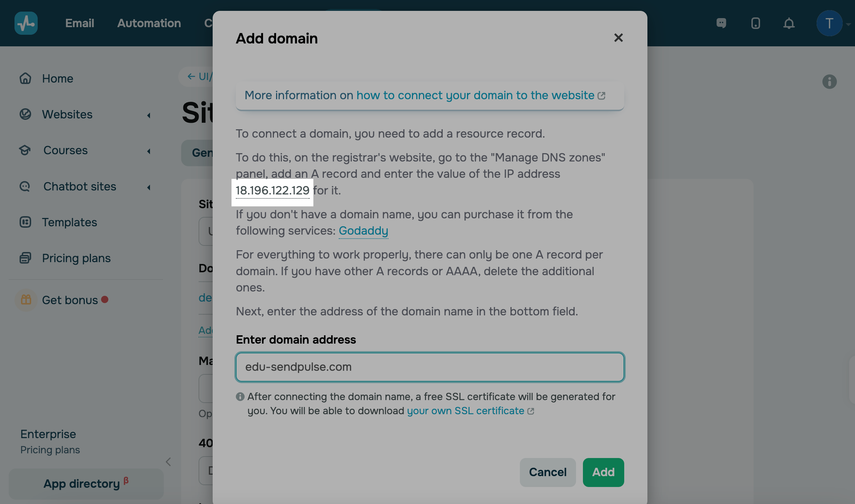This screenshot has width=855, height=504.
Task: Click the Get bonus gift icon
Action: (26, 300)
